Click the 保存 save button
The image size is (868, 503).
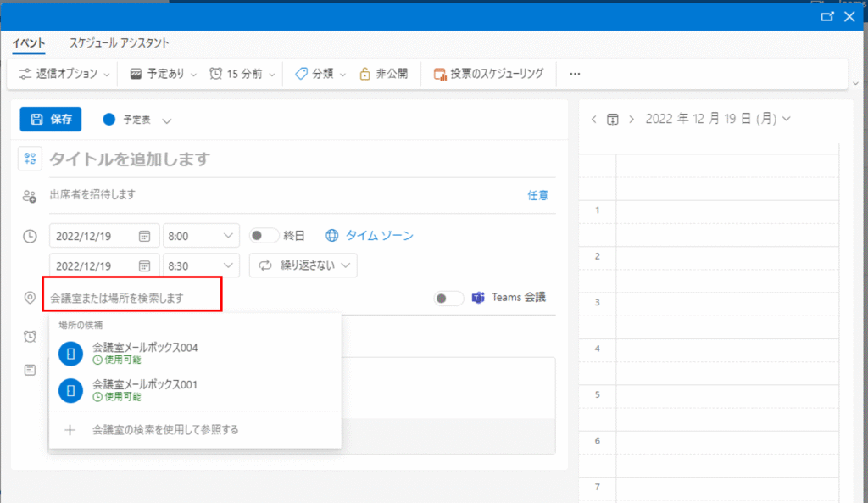51,119
